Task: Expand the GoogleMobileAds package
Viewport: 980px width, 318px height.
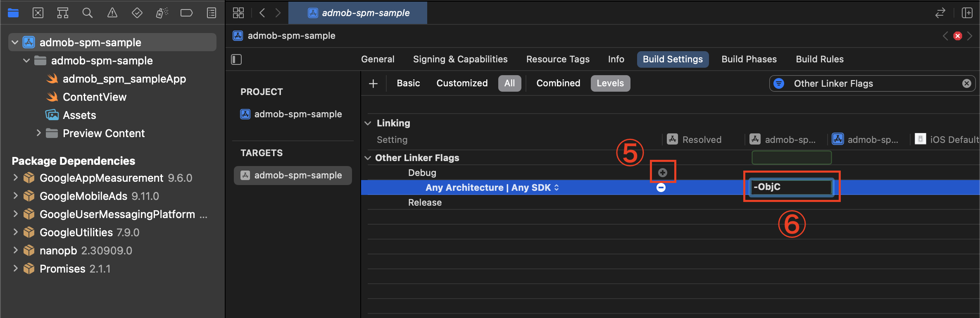Action: [x=15, y=196]
